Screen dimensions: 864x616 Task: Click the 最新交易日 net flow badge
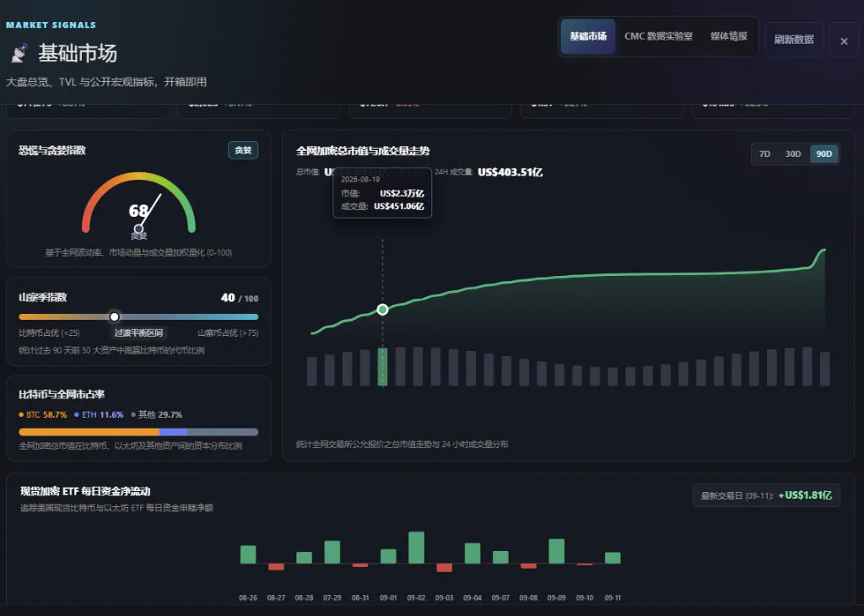766,495
